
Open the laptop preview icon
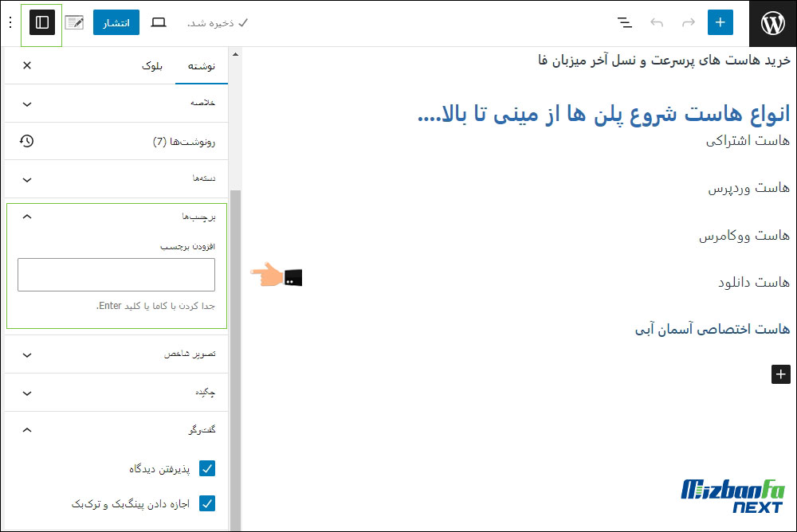[159, 22]
